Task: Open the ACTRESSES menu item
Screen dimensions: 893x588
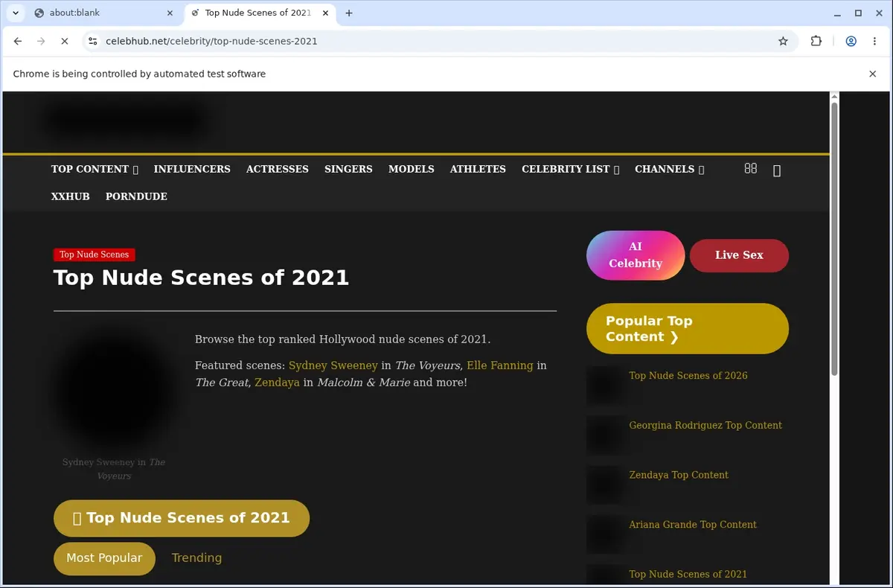Action: [x=278, y=169]
